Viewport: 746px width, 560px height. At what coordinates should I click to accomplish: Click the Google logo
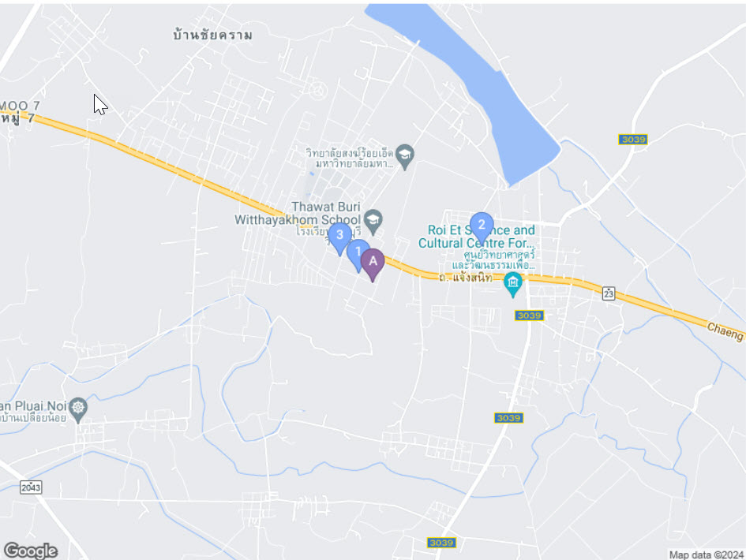point(31,551)
